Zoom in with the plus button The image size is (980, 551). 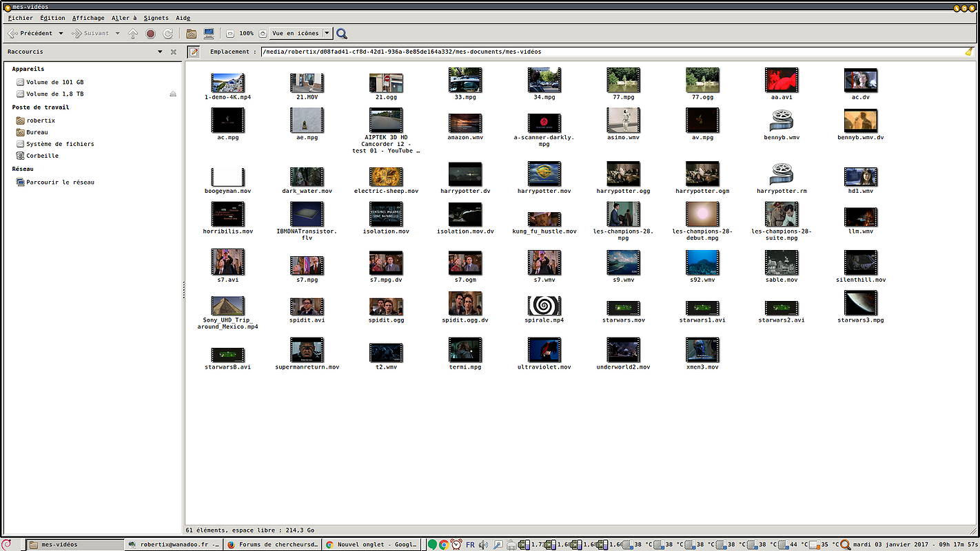pos(263,33)
